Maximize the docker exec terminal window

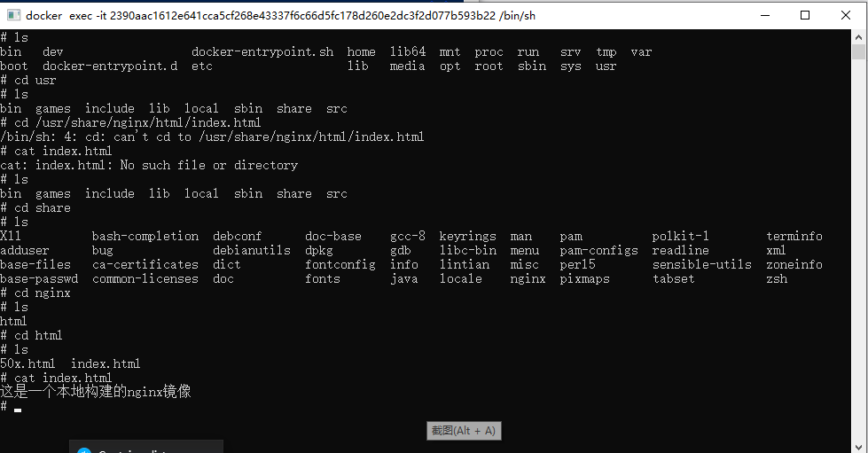click(805, 15)
